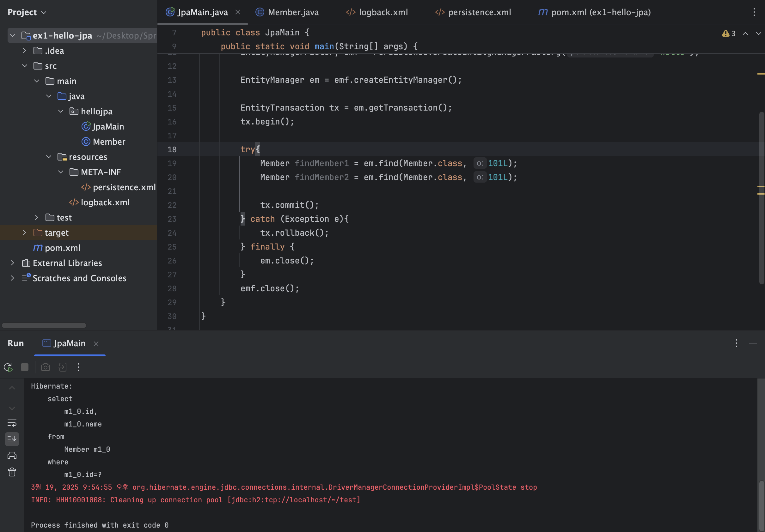The width and height of the screenshot is (765, 532).
Task: Click the project tree horizontal scrollbar
Action: (x=44, y=325)
